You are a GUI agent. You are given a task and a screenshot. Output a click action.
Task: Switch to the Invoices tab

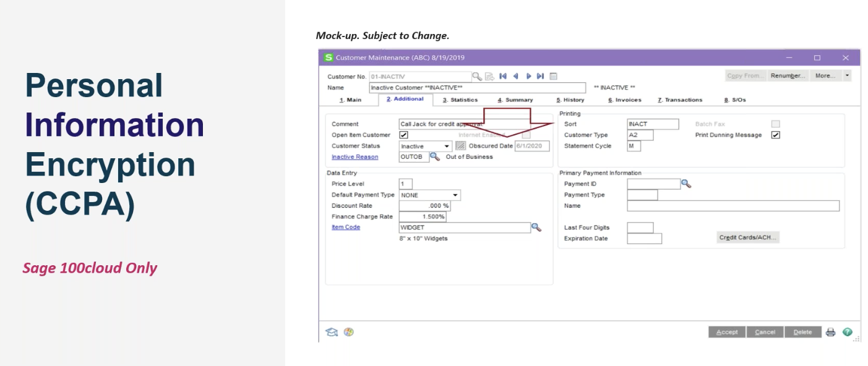click(624, 100)
